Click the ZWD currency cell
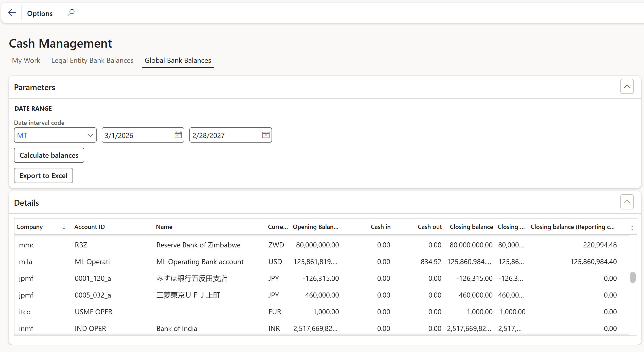This screenshot has height=352, width=644. (x=276, y=245)
